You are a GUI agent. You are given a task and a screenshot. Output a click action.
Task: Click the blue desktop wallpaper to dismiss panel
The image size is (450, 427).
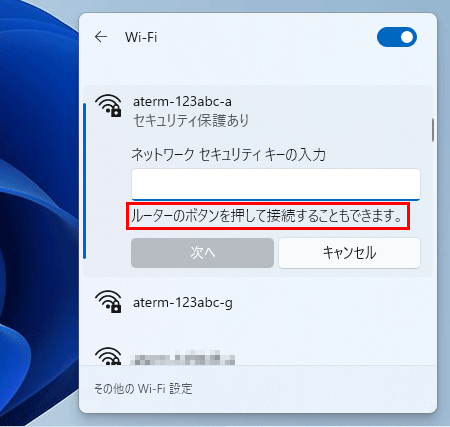(x=37, y=213)
